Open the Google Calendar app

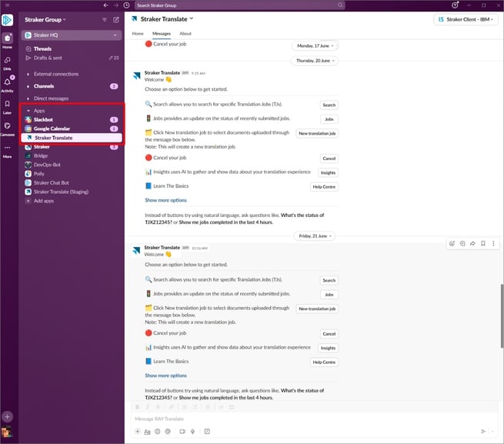[72, 129]
